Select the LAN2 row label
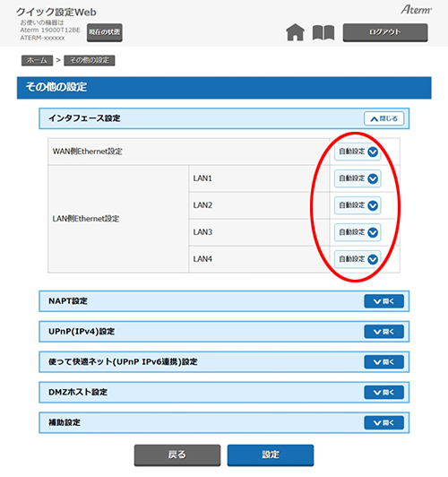448x477 pixels. 202,205
